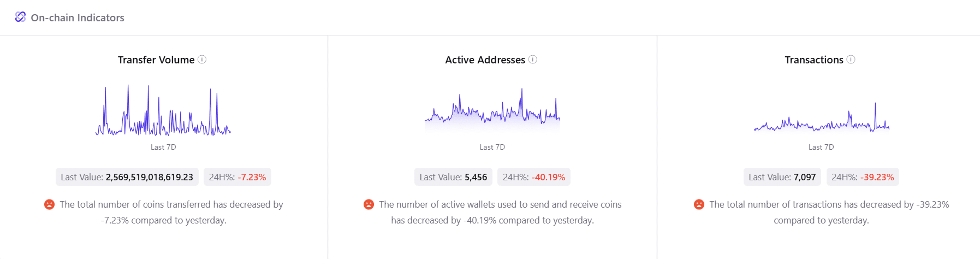
Task: Click the On-chain Indicators heading
Action: [x=78, y=17]
